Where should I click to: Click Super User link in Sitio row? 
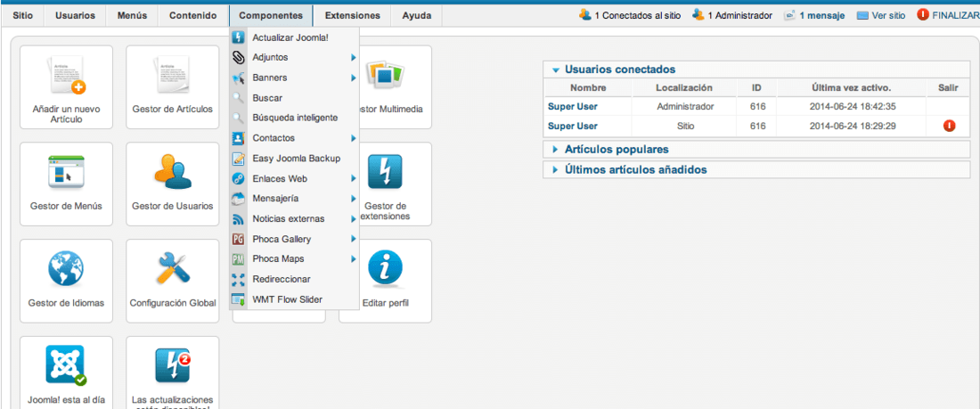(x=573, y=126)
